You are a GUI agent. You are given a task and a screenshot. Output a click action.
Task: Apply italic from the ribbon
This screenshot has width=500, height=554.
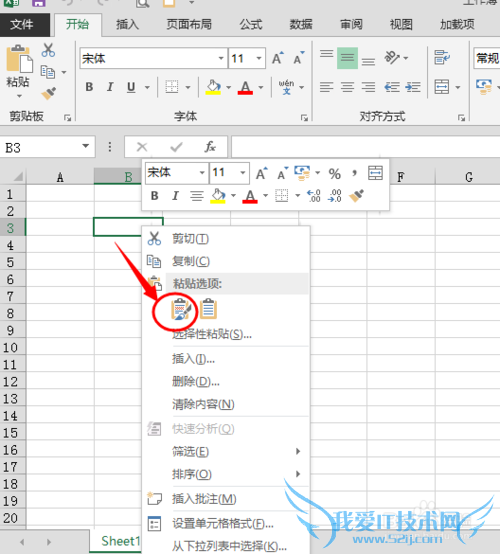pyautogui.click(x=110, y=87)
